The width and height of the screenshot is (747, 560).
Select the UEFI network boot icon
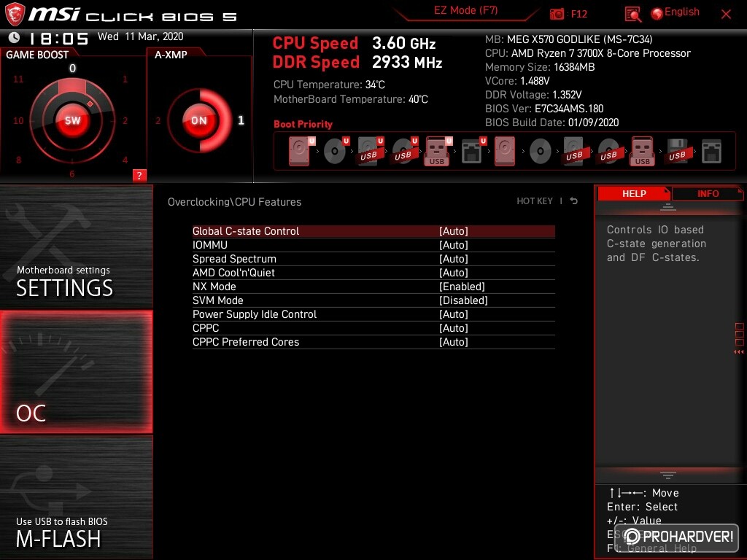coord(473,152)
